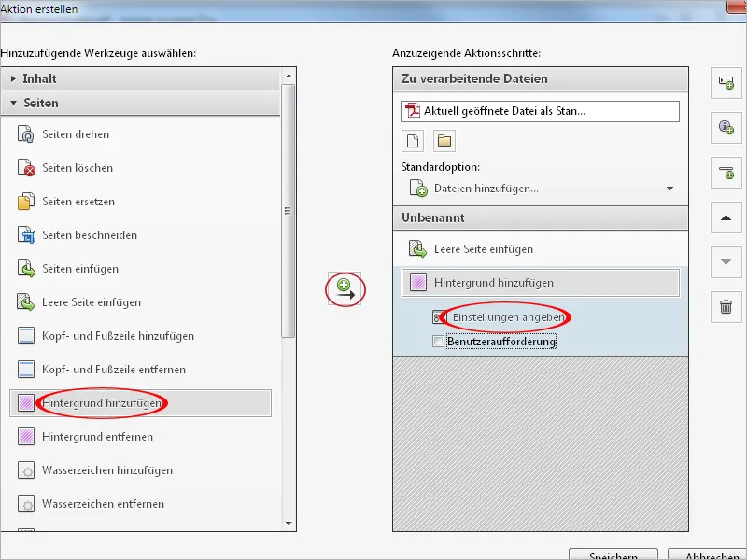
Task: Select Seiten drehen tool
Action: [76, 134]
